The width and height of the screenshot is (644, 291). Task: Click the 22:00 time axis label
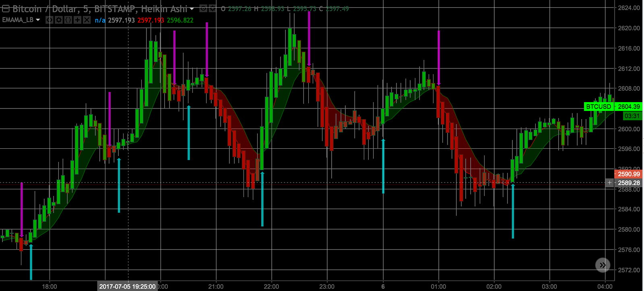tap(271, 287)
